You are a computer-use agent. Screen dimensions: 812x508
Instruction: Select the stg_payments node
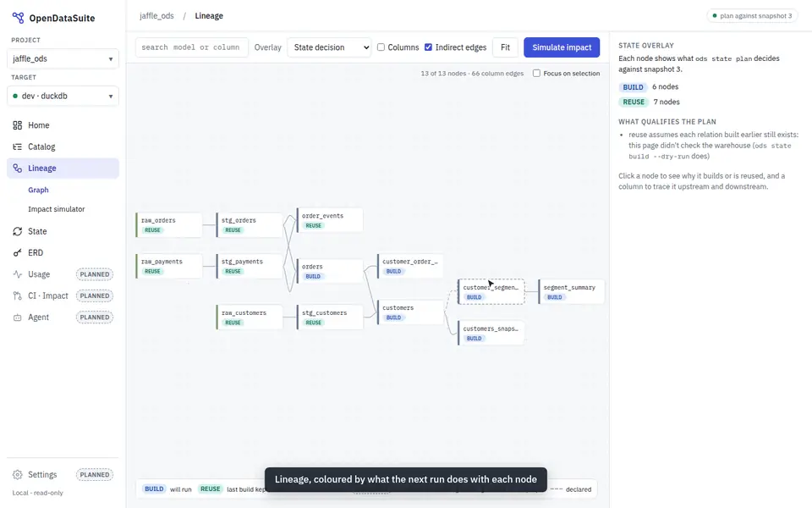[x=249, y=266]
